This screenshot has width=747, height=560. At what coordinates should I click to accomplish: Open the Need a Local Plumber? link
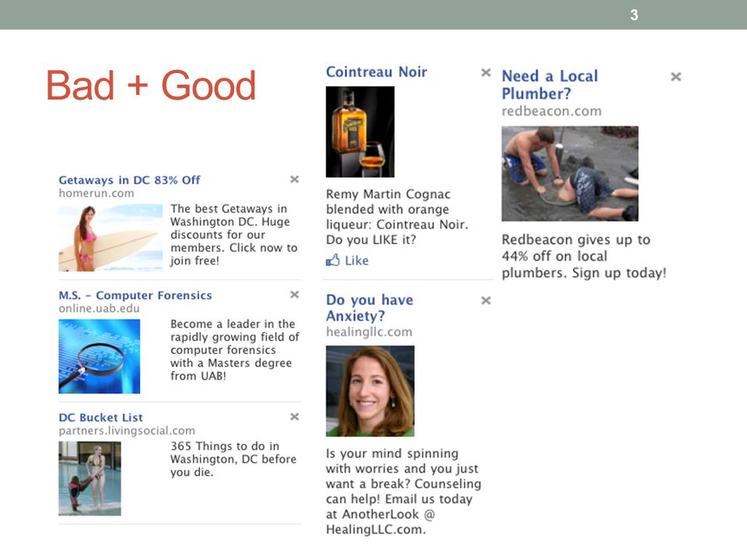tap(550, 85)
